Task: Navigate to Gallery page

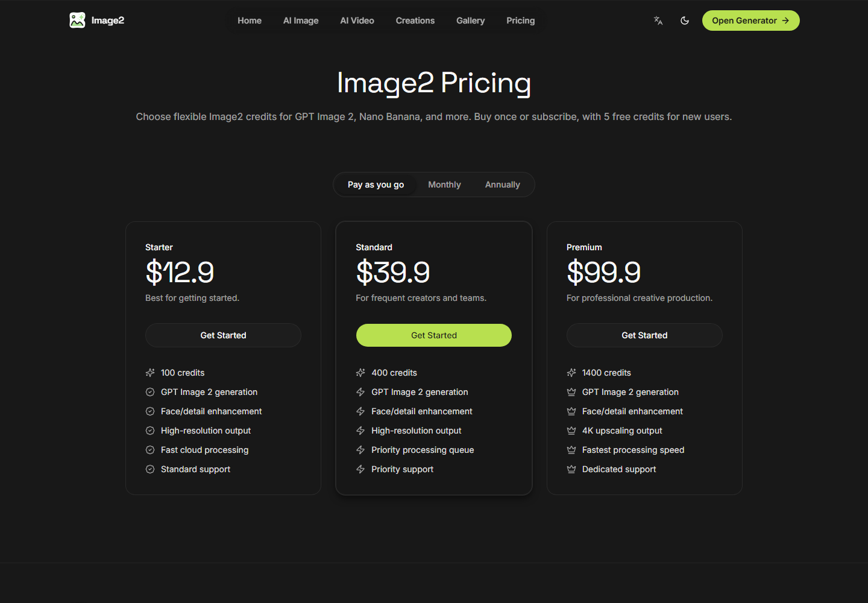Action: [x=470, y=21]
